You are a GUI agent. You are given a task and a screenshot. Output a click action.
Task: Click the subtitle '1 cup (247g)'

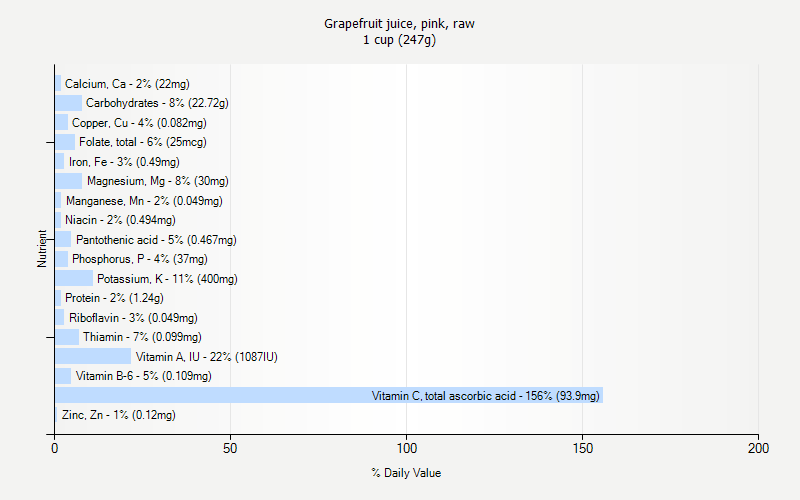pyautogui.click(x=399, y=40)
